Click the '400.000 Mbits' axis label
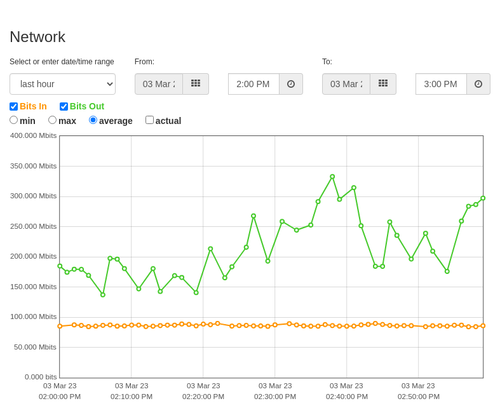500x403 pixels. point(33,136)
